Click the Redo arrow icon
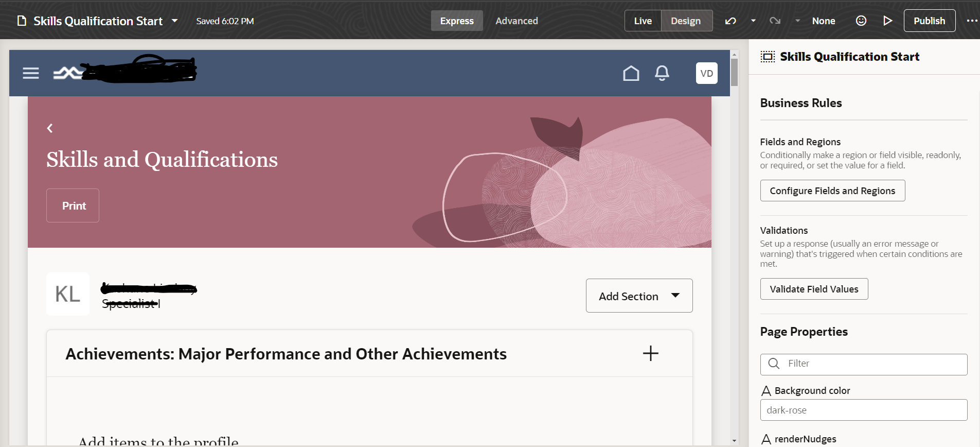980x447 pixels. coord(775,21)
